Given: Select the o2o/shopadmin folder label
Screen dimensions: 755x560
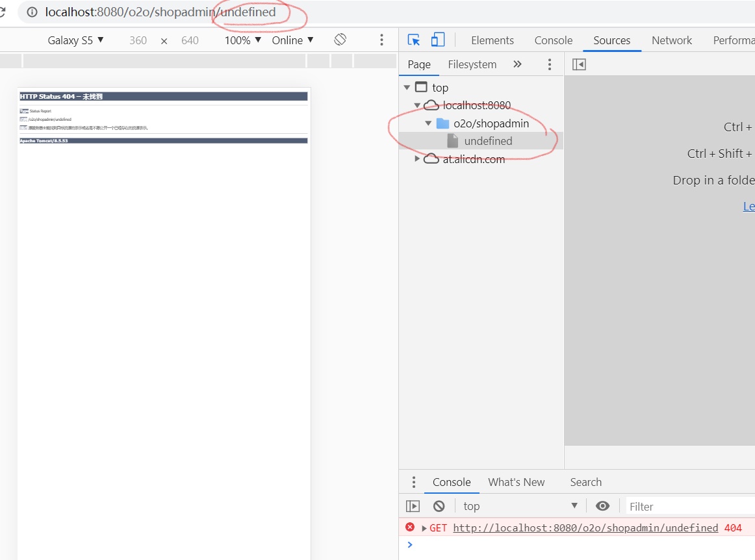Looking at the screenshot, I should (491, 123).
